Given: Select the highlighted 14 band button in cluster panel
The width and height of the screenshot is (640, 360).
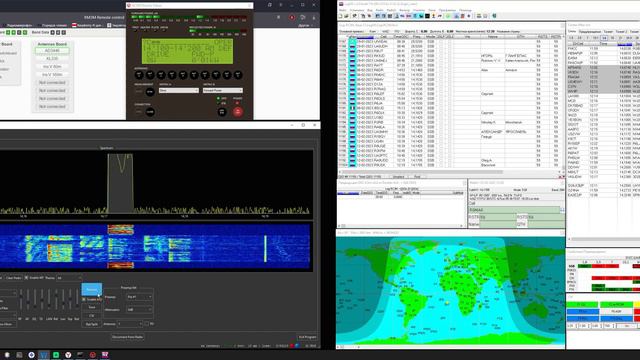Looking at the screenshot, I should pyautogui.click(x=604, y=38).
